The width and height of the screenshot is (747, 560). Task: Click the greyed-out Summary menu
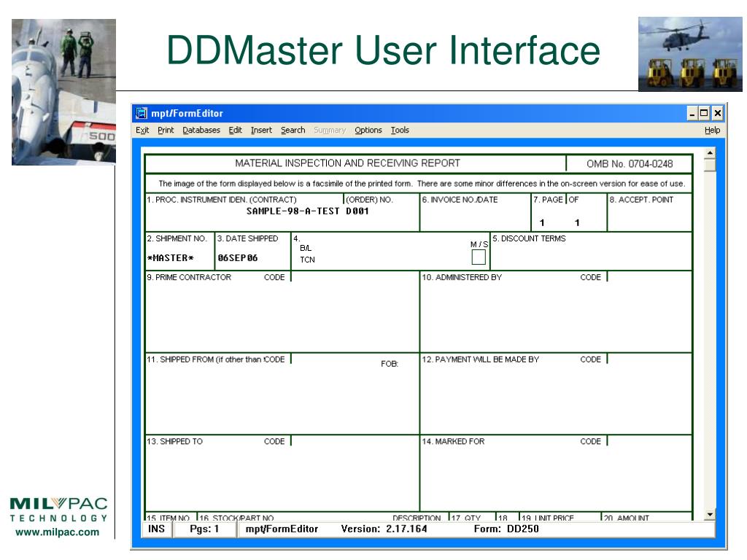329,130
